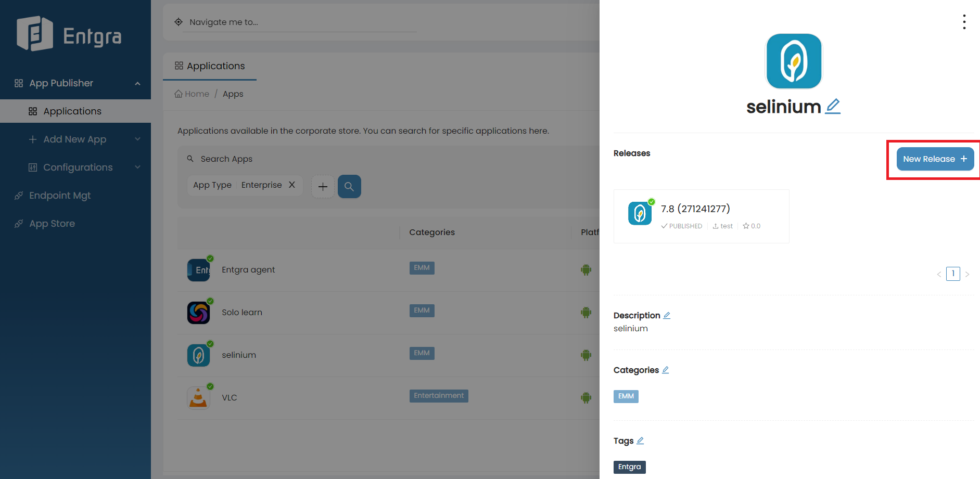Select the Entgra tag chip
This screenshot has height=479, width=980.
coord(629,467)
